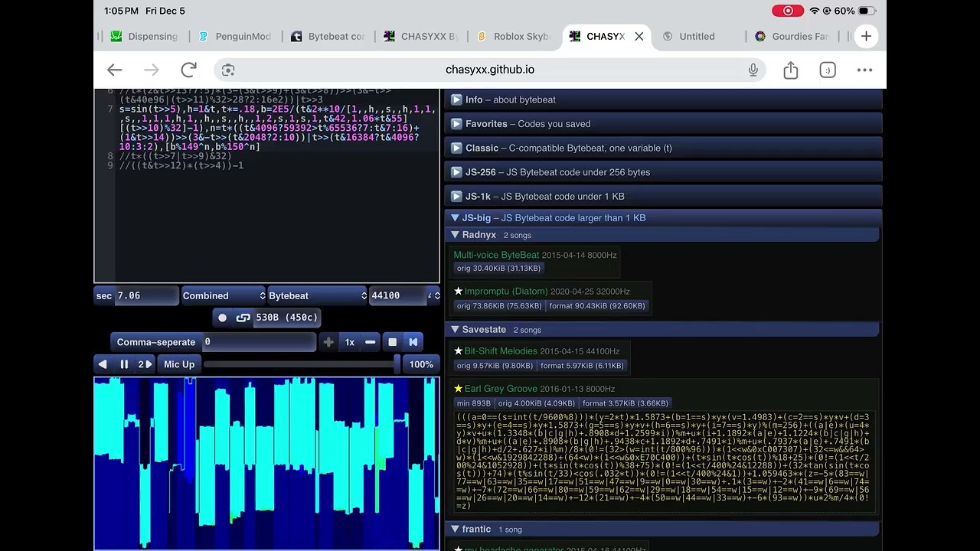Increase playback speed with the plus icon
The image size is (980, 551).
(328, 342)
